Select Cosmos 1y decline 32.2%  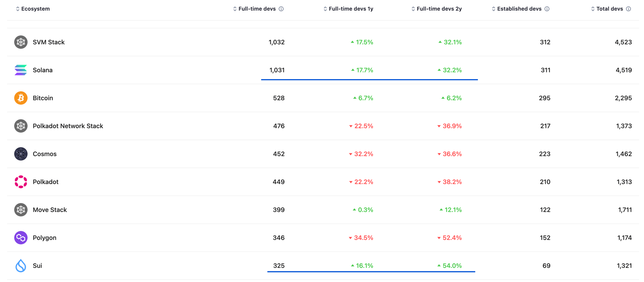(361, 154)
